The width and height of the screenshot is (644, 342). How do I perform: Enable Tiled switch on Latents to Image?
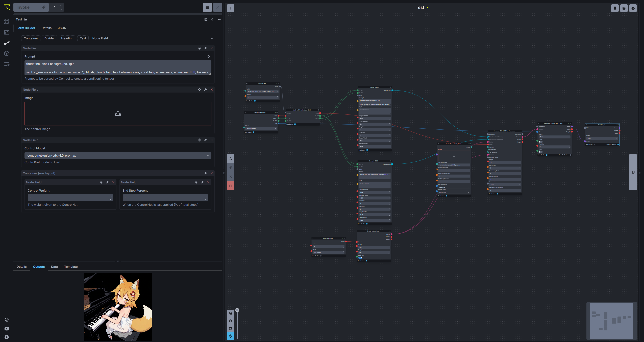click(x=540, y=142)
